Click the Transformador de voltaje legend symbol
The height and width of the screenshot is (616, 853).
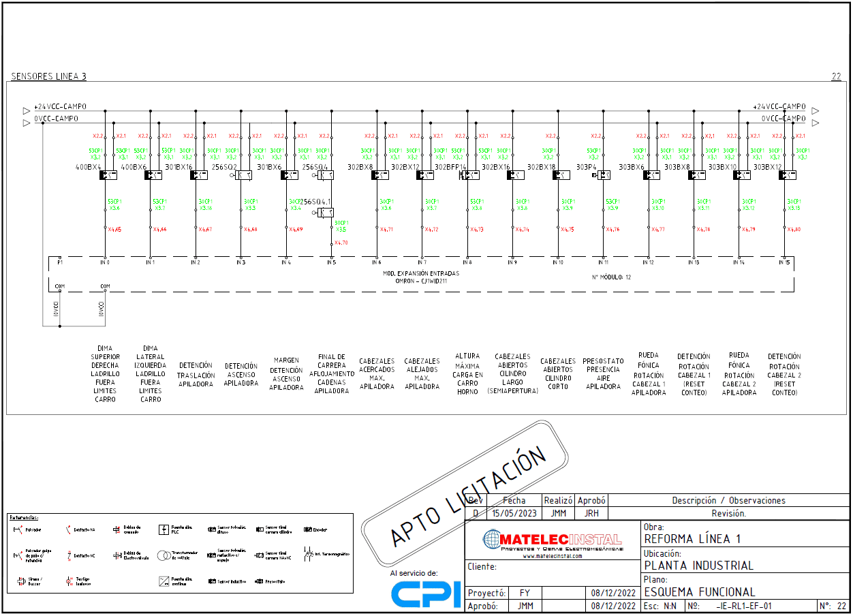[164, 555]
